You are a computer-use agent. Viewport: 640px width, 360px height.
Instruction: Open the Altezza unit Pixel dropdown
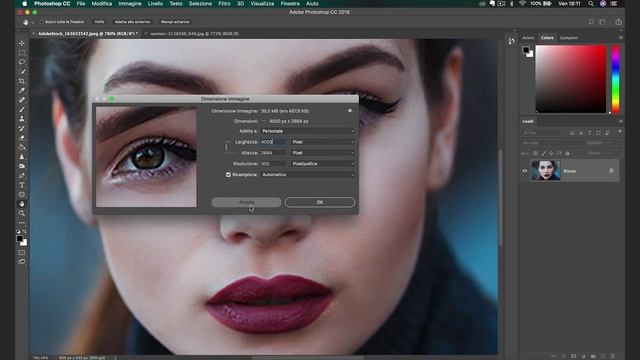click(x=322, y=153)
